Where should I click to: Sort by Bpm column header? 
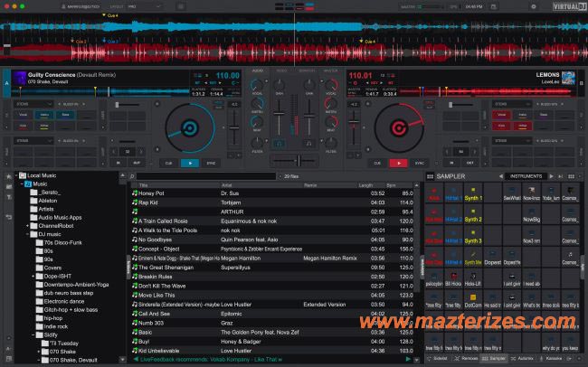pos(391,185)
